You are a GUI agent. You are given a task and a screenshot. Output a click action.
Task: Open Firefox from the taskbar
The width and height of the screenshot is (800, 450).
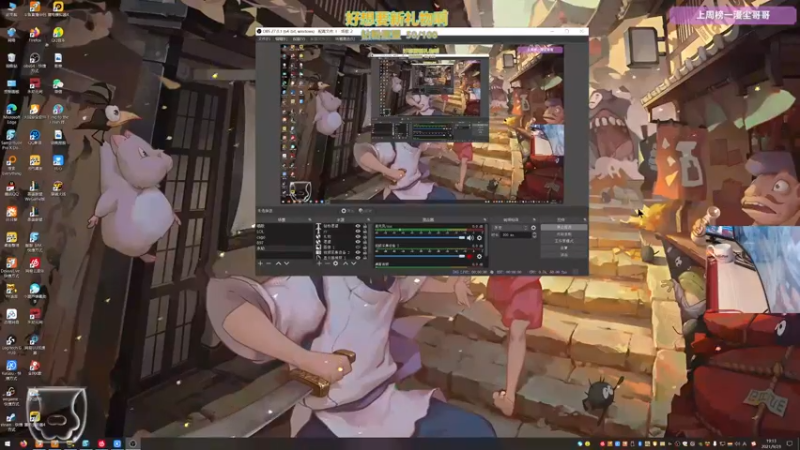click(x=23, y=444)
